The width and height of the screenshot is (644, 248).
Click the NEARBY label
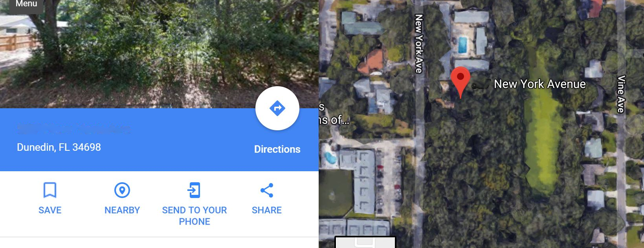point(122,210)
